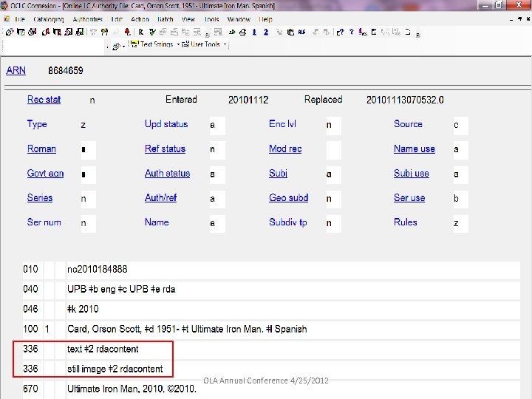Click the standalone question mark help icon

[352, 32]
